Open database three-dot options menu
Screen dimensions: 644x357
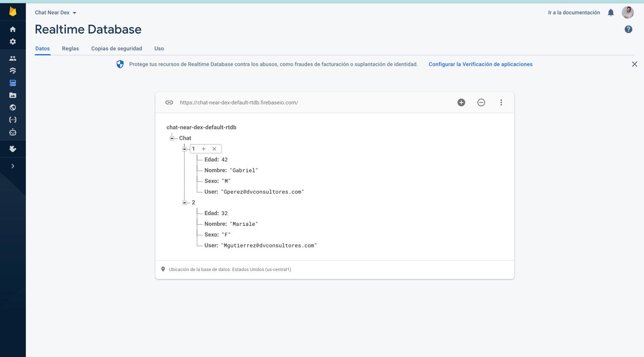tap(501, 103)
